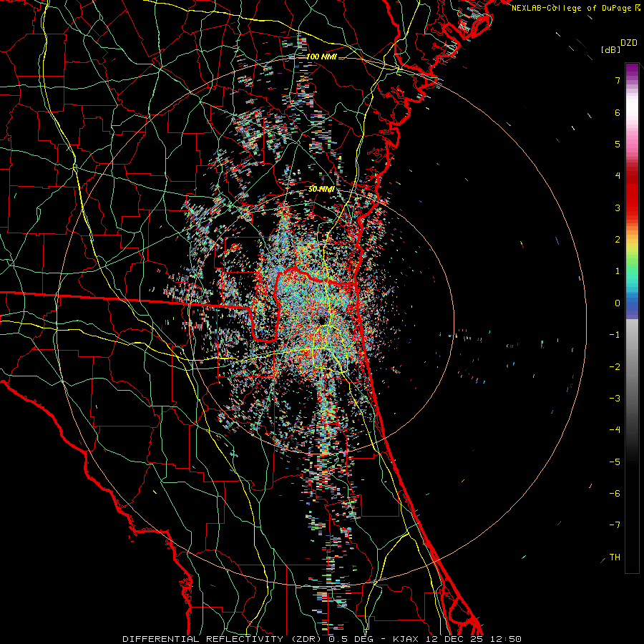
Task: Click the -1 value on the scale
Action: (615, 335)
